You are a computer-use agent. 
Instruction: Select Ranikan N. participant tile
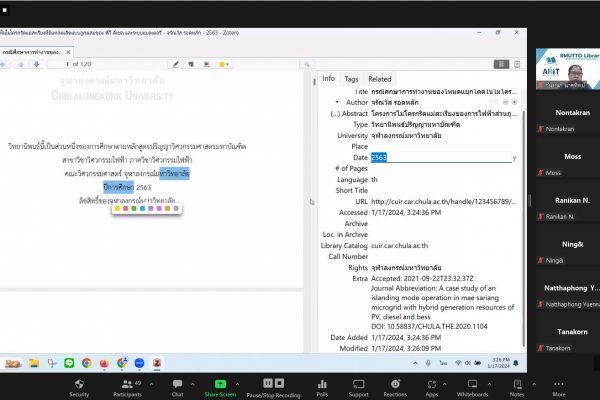pyautogui.click(x=568, y=202)
